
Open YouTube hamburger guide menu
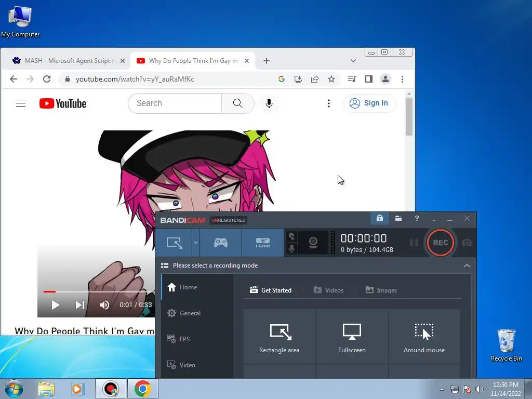click(x=21, y=103)
